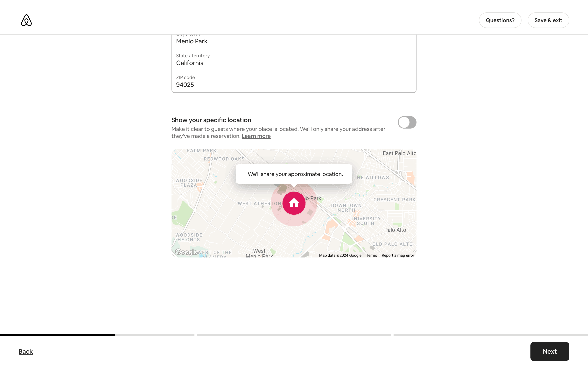Click the ZIP code field
Viewport: 588px width, 367px height.
294,82
